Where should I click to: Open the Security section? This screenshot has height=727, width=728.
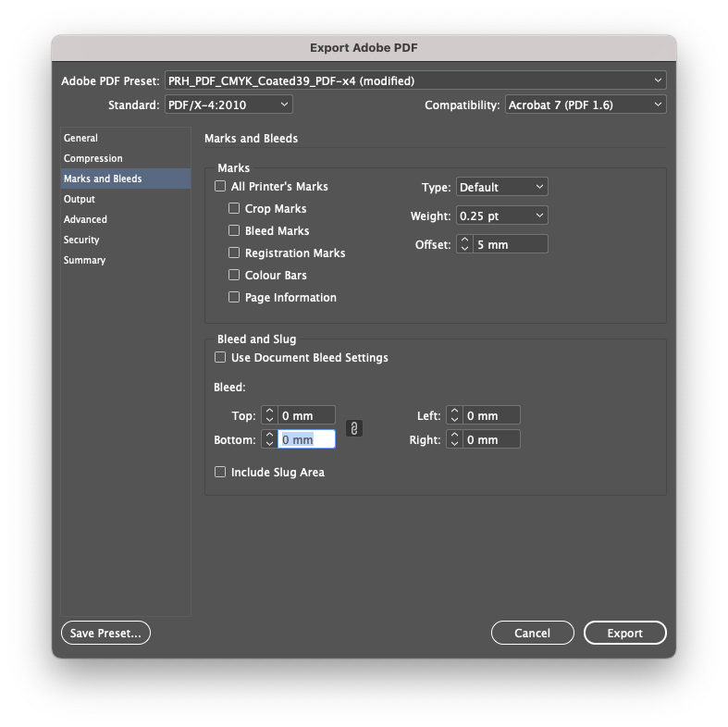[x=126, y=240]
